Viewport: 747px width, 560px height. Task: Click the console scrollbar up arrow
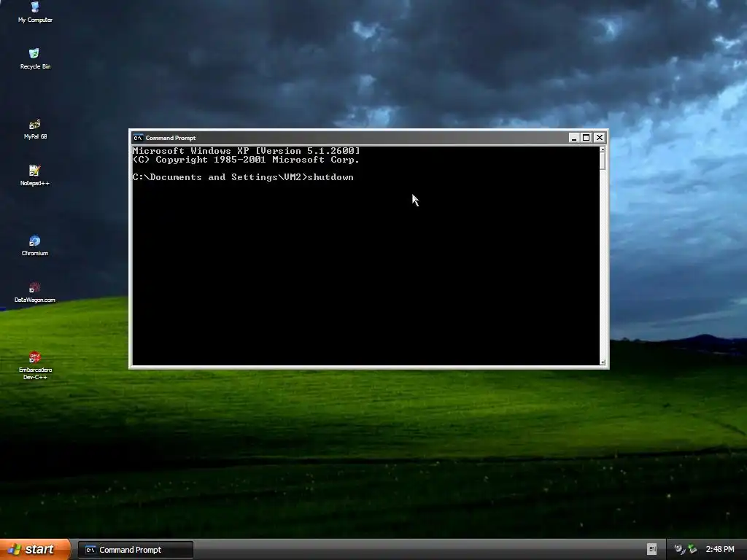tap(603, 149)
